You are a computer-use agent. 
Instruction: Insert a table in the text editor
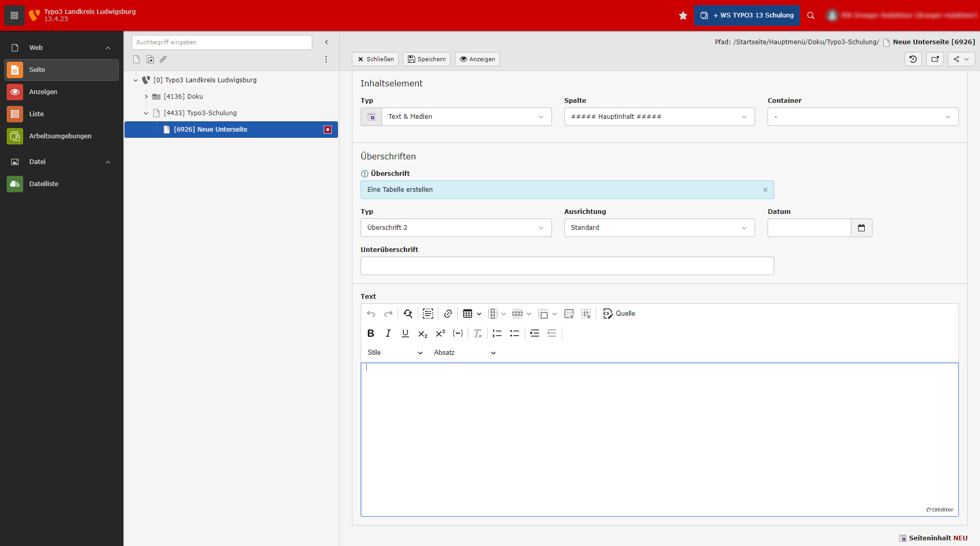tap(468, 314)
